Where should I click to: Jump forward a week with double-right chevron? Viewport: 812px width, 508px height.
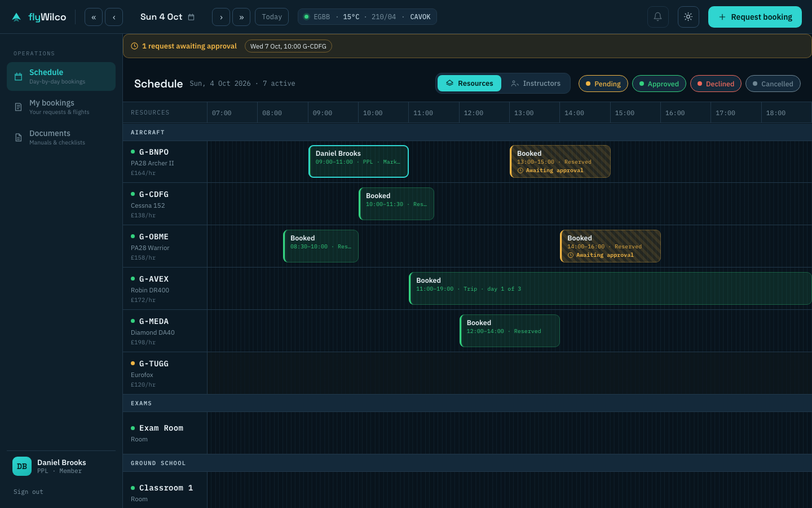pyautogui.click(x=241, y=17)
